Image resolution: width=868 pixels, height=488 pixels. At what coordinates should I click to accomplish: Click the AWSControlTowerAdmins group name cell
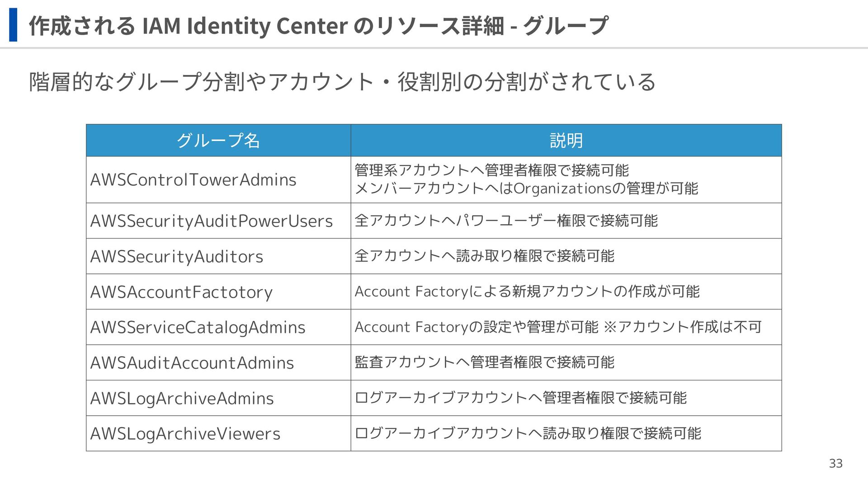point(193,180)
